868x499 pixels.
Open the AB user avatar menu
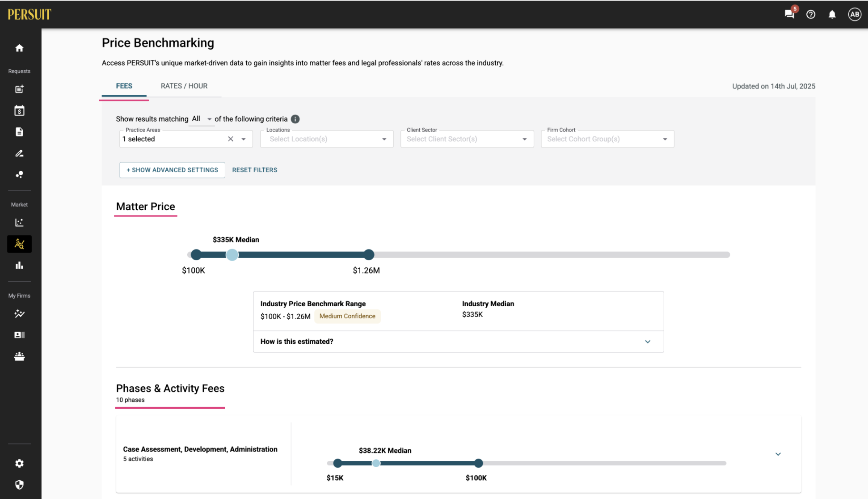tap(854, 14)
